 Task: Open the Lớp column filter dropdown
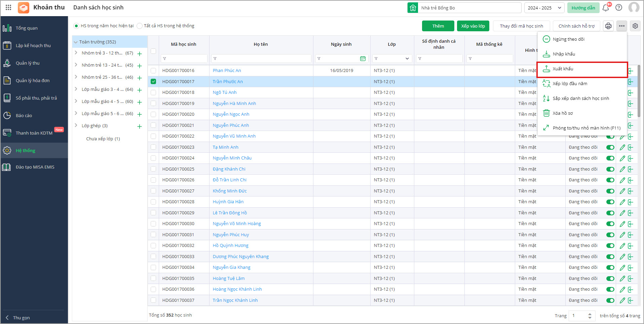point(407,59)
